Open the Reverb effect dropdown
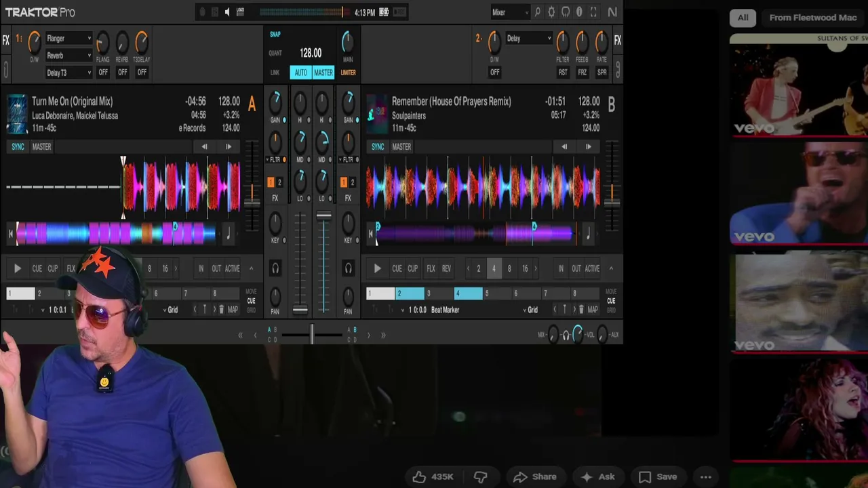 coord(68,56)
